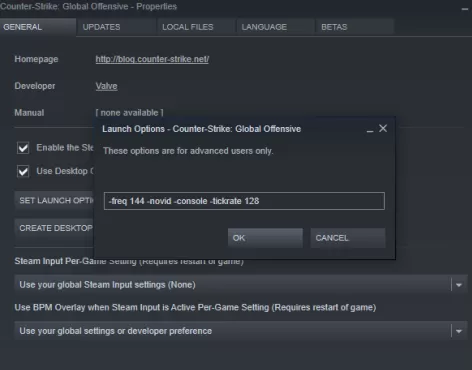Switch to the GENERAL tab
Image resolution: width=472 pixels, height=370 pixels.
(38, 27)
